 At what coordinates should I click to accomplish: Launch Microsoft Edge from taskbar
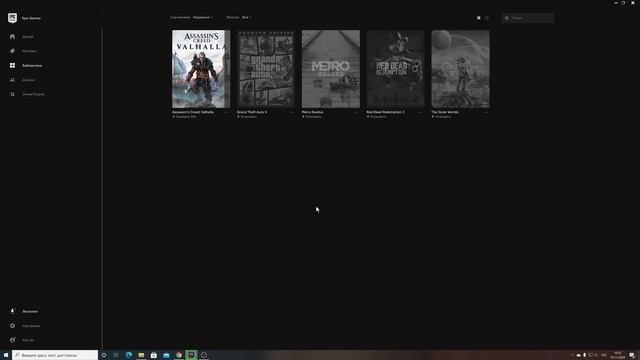point(129,355)
